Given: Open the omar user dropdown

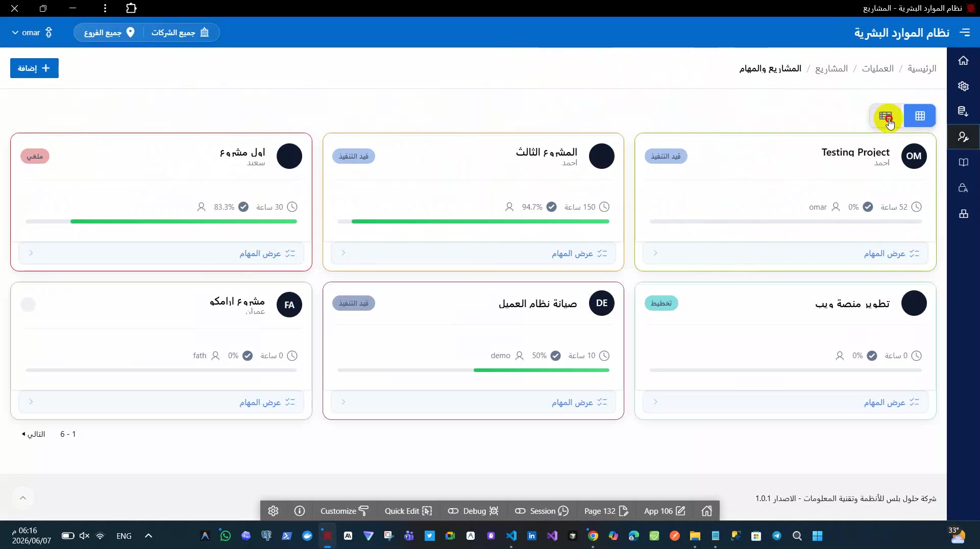Looking at the screenshot, I should [32, 32].
